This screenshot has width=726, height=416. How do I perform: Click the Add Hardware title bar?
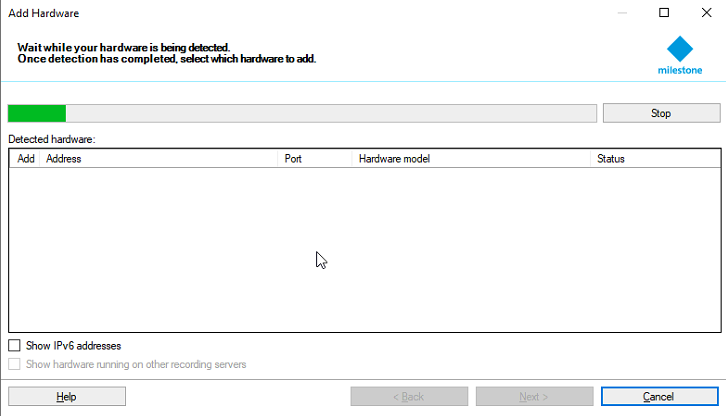tap(300, 14)
